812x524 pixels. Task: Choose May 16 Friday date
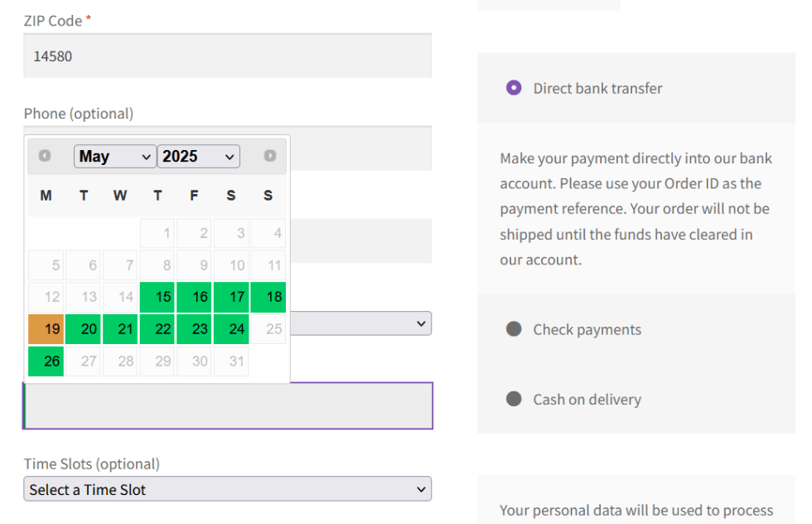(x=195, y=297)
